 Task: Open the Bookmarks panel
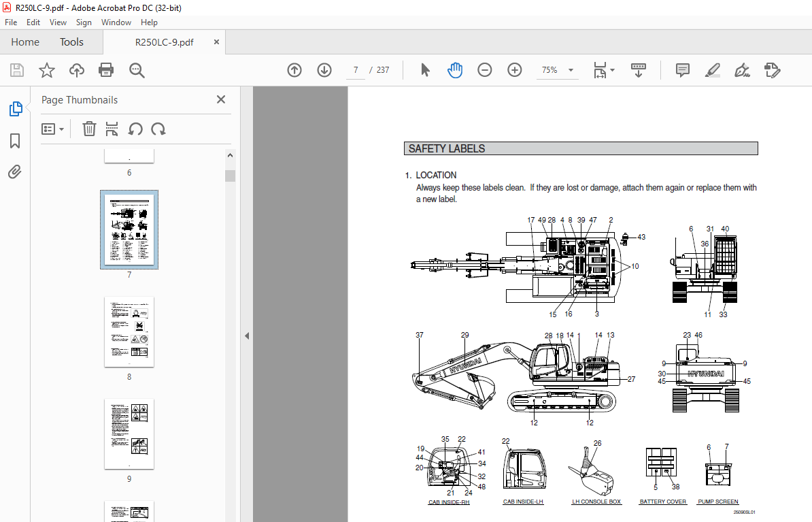[15, 140]
